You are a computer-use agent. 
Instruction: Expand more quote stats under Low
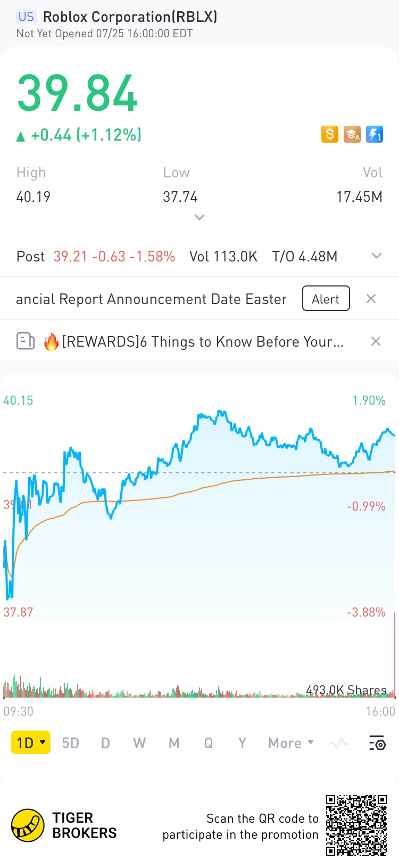click(199, 217)
